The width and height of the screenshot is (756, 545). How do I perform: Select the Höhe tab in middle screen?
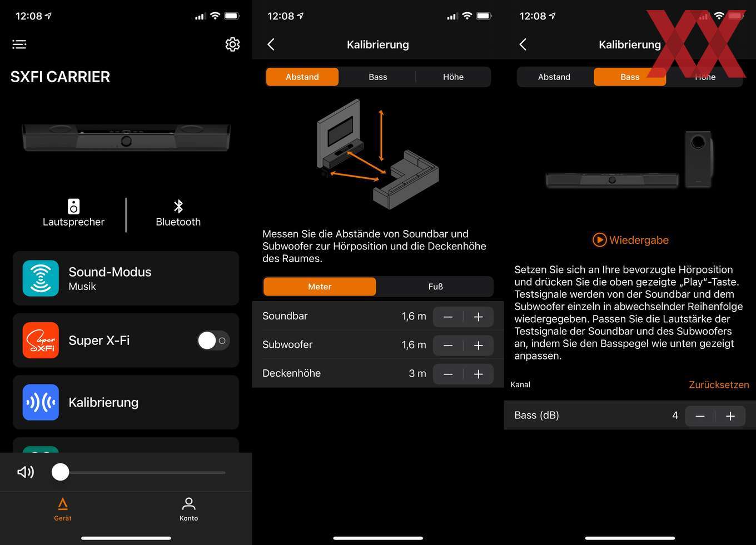coord(453,77)
